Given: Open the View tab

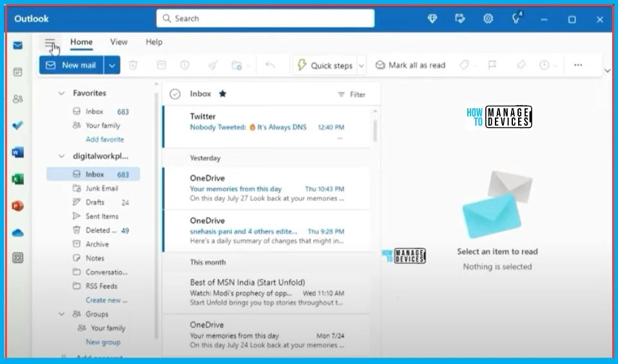Looking at the screenshot, I should click(x=119, y=42).
